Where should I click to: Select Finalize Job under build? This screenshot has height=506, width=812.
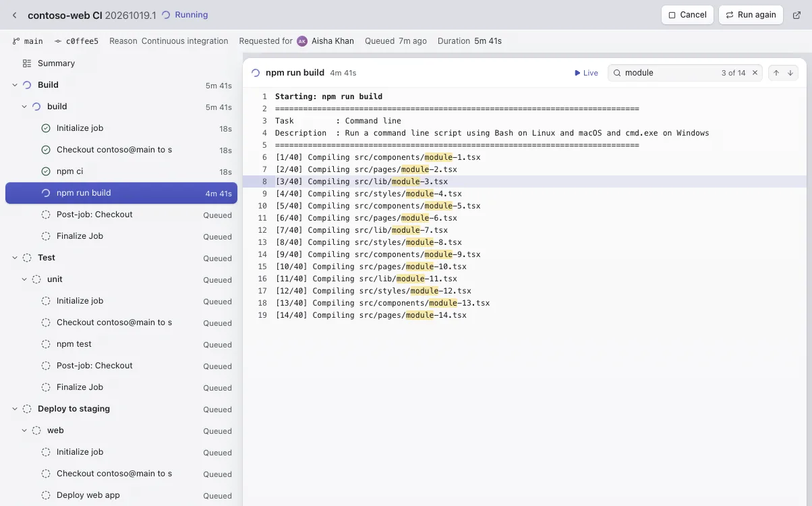(121, 236)
